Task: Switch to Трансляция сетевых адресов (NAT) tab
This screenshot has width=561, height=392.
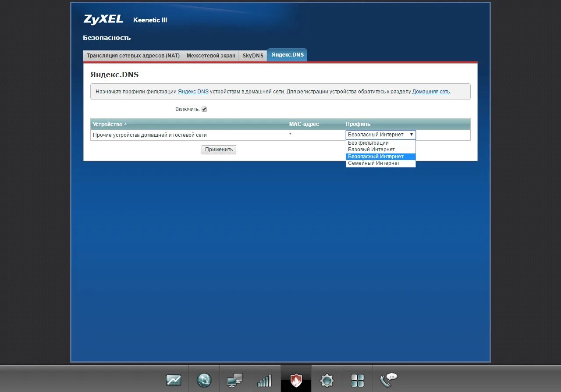Action: pos(133,56)
